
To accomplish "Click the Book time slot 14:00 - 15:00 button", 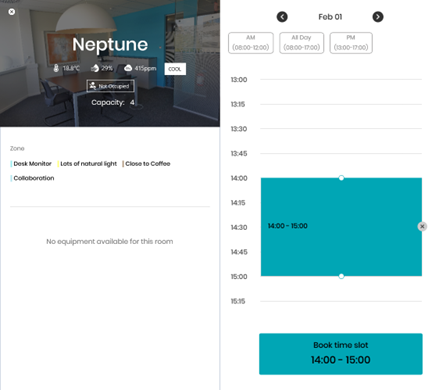I will [x=341, y=354].
